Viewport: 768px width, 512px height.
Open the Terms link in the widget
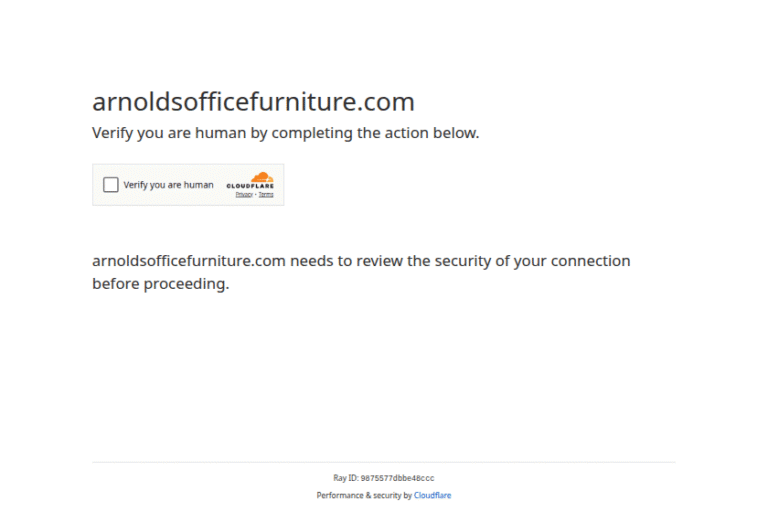pos(266,195)
